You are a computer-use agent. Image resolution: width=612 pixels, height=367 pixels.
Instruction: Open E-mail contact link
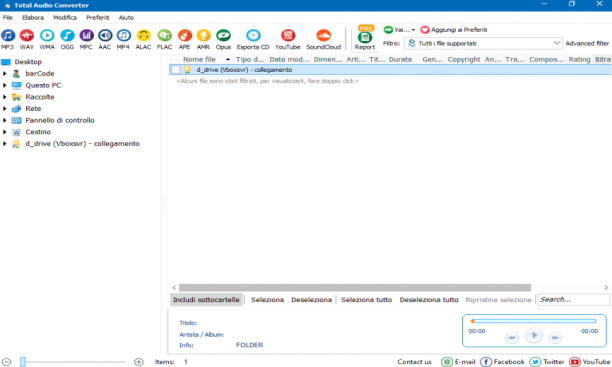pyautogui.click(x=458, y=362)
